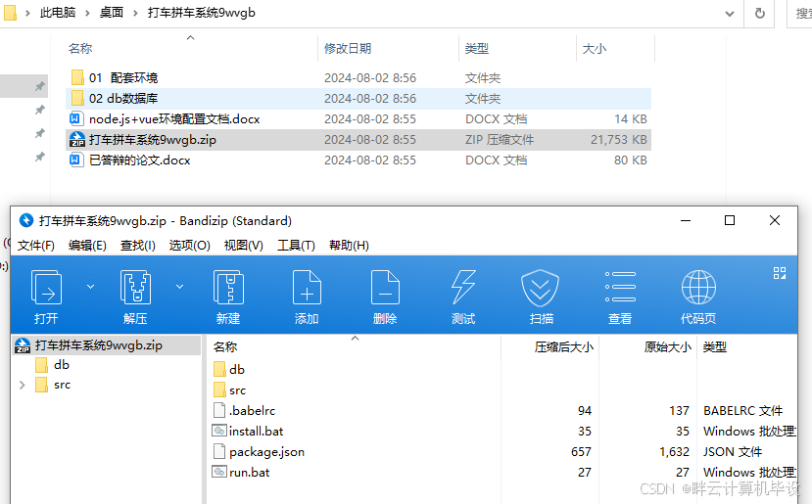
Task: Select the 已答辩的论文.docx file name
Action: [x=140, y=160]
